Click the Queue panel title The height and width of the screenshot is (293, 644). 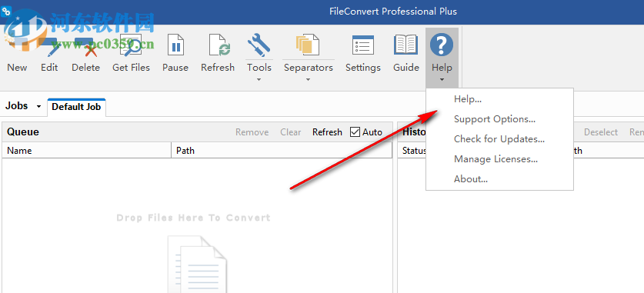click(23, 132)
